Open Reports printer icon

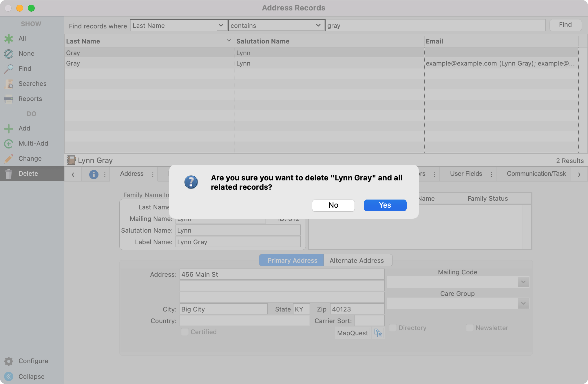[9, 99]
